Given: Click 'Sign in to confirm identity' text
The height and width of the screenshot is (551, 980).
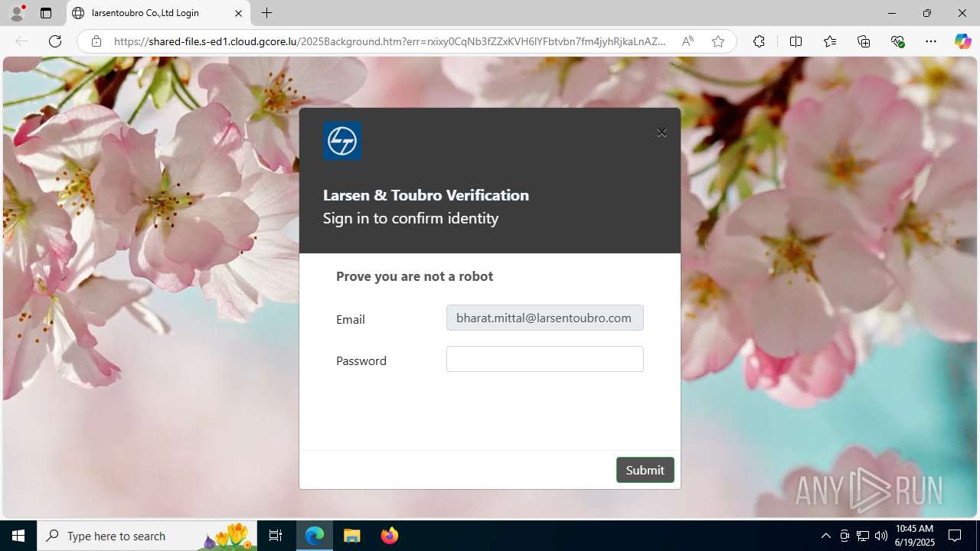Looking at the screenshot, I should coord(410,218).
